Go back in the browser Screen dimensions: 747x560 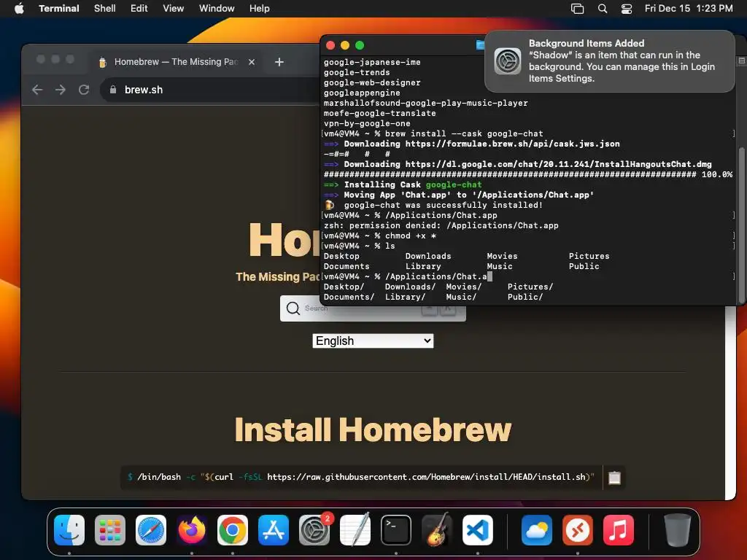click(37, 90)
